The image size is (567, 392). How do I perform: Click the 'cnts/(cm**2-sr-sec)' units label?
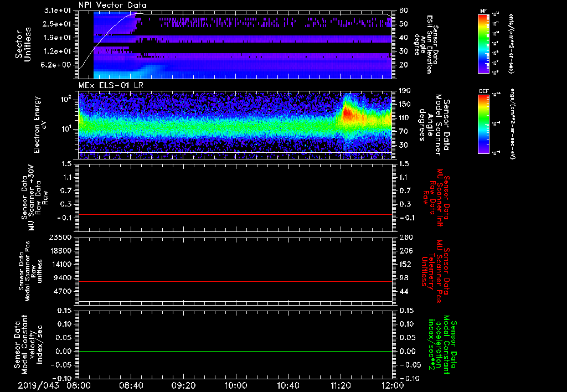pyautogui.click(x=511, y=43)
